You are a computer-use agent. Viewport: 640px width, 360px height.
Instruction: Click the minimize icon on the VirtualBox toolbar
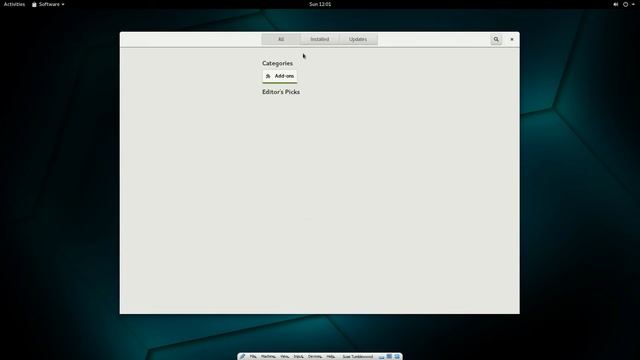coord(381,357)
